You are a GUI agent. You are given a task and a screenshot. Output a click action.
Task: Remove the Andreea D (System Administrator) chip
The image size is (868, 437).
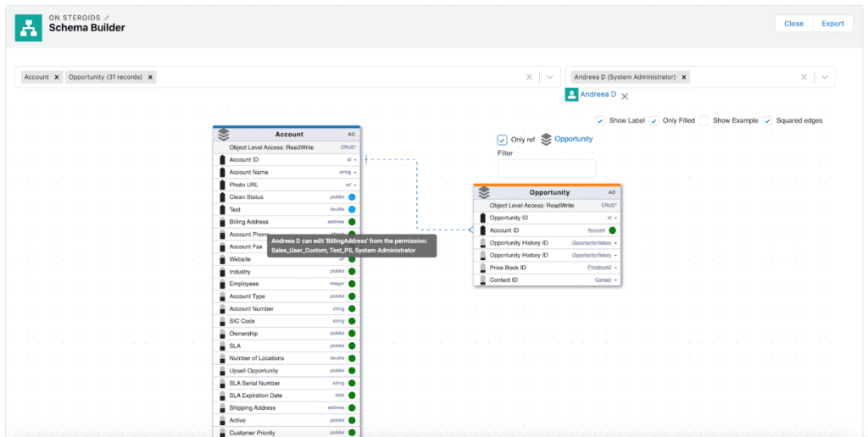point(684,77)
